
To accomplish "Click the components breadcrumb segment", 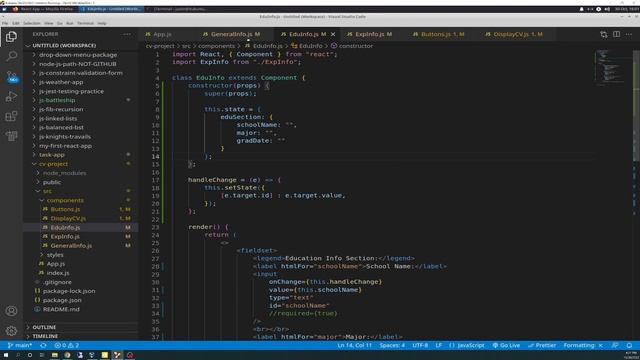I will click(x=216, y=46).
